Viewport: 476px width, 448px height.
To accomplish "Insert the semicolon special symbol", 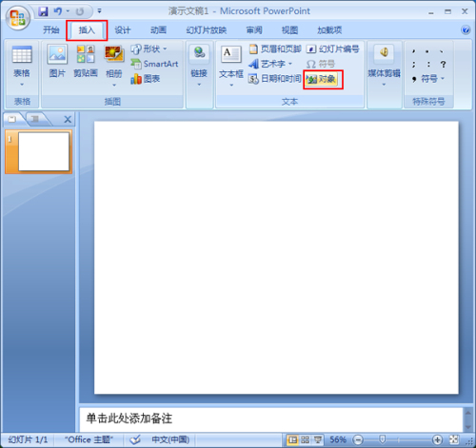I will point(414,65).
